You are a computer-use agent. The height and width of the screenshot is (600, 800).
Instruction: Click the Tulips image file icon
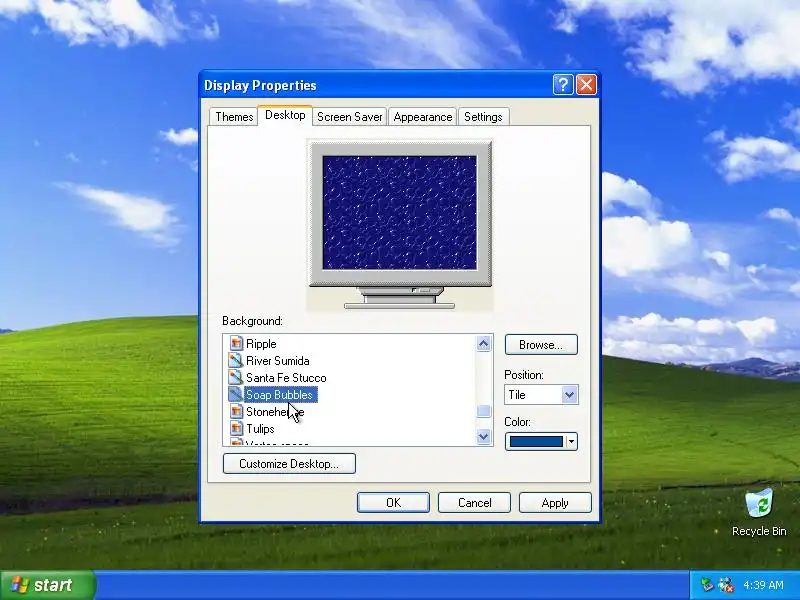coord(236,428)
